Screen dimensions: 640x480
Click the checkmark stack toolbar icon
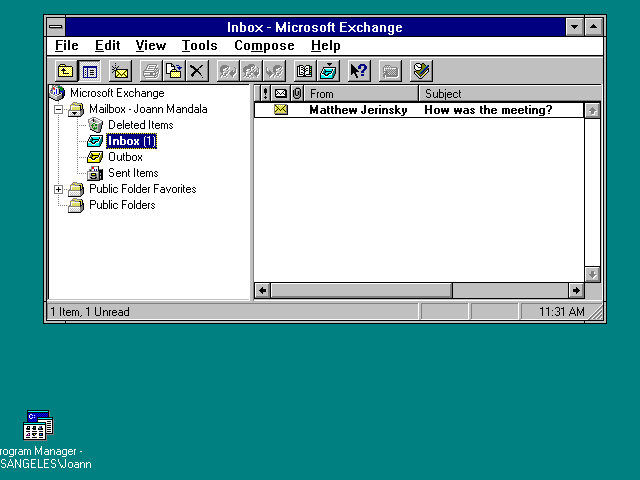click(421, 71)
